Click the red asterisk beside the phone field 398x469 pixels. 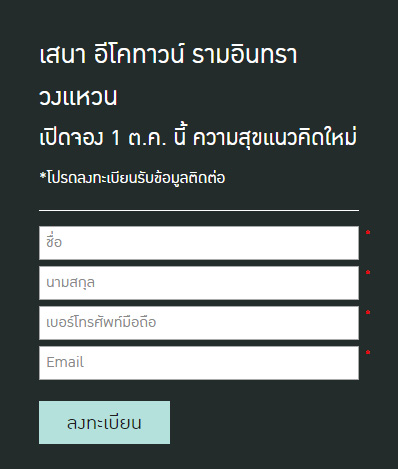coord(368,312)
